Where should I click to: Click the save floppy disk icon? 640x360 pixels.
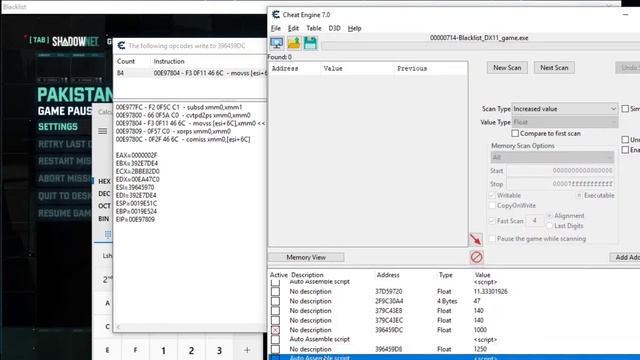[x=310, y=43]
